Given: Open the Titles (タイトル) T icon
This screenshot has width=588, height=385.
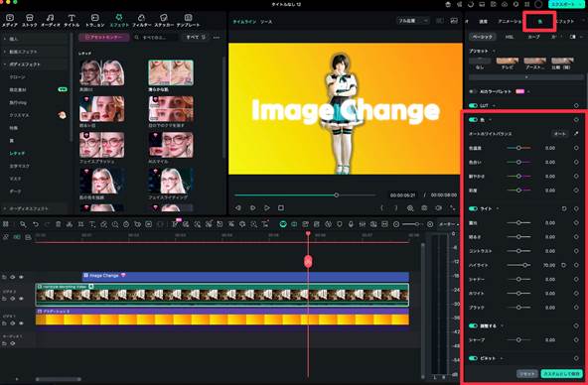Looking at the screenshot, I should (72, 18).
